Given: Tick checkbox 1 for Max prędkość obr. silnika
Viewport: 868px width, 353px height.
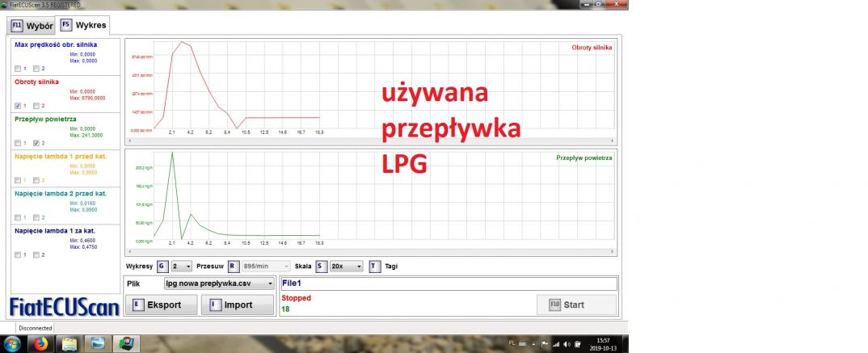Looking at the screenshot, I should pos(18,69).
